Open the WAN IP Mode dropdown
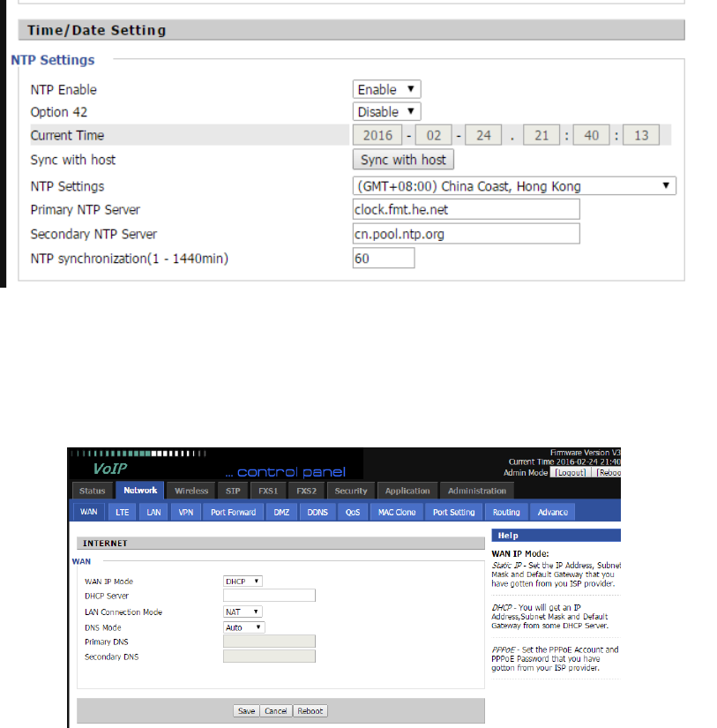Viewport: 717px width, 728px height. point(243,582)
